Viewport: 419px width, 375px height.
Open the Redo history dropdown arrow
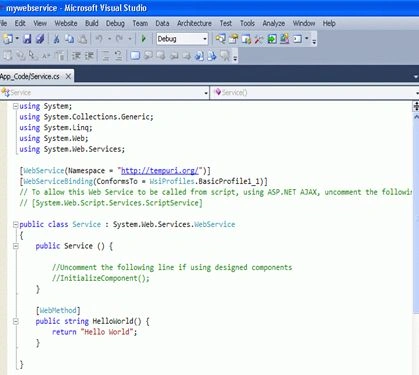(130, 39)
